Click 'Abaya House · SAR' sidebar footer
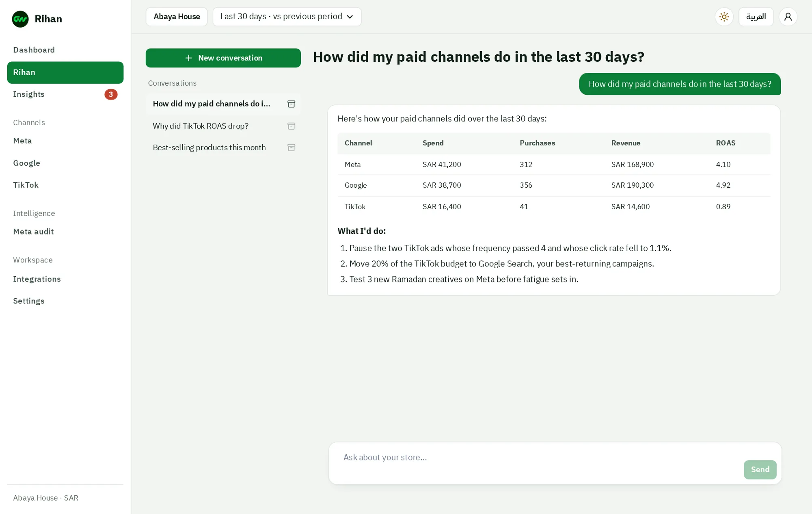Screen dimensions: 812x514 [45, 498]
